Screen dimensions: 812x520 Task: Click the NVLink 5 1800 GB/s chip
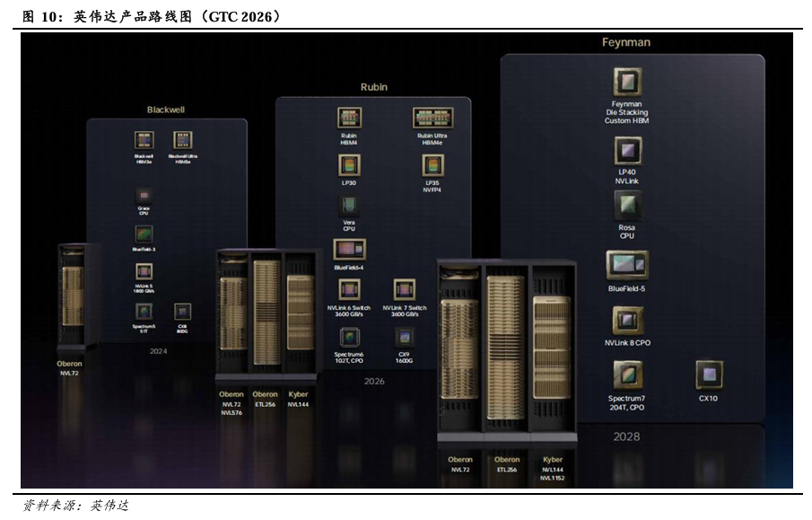144,271
